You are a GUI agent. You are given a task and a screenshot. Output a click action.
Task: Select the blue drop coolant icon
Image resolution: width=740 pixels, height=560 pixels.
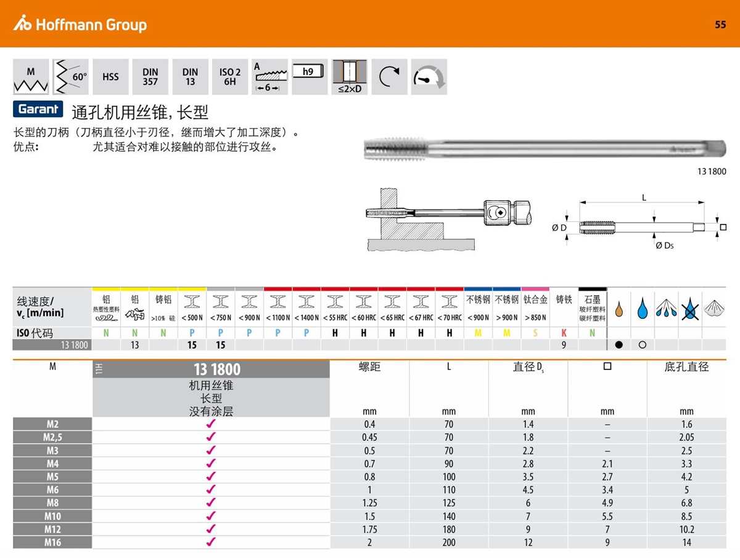643,307
